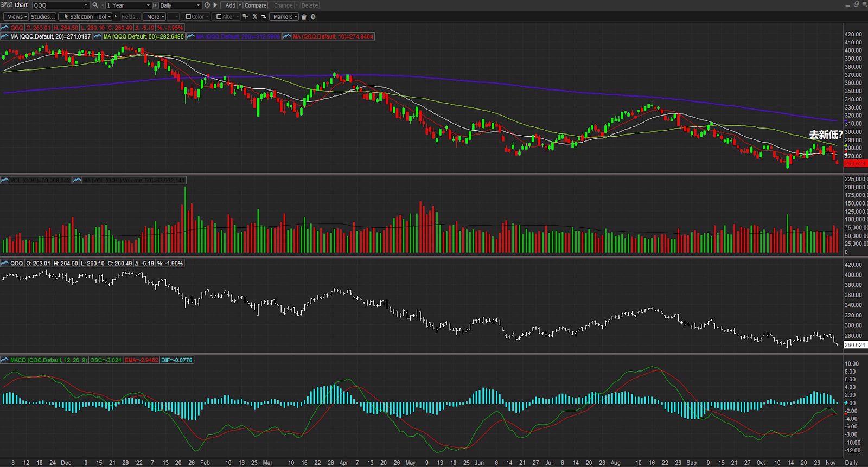Image resolution: width=868 pixels, height=467 pixels.
Task: Click the red current price tag on price axis
Action: 856,163
